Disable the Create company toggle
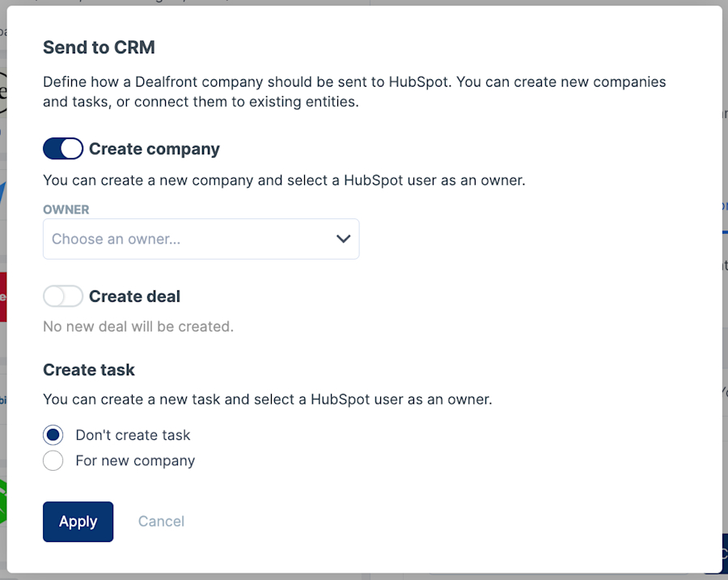This screenshot has height=580, width=728. [x=63, y=148]
